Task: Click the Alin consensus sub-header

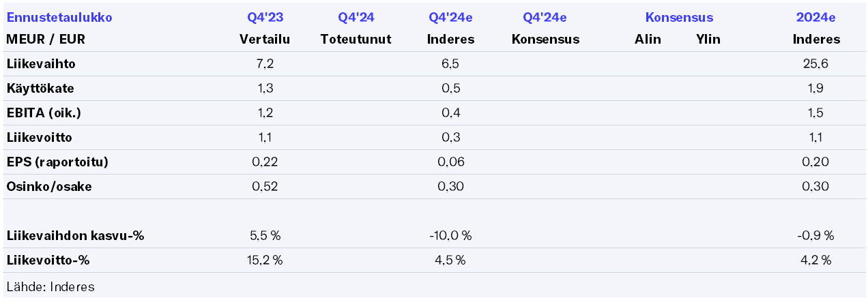Action: click(648, 39)
